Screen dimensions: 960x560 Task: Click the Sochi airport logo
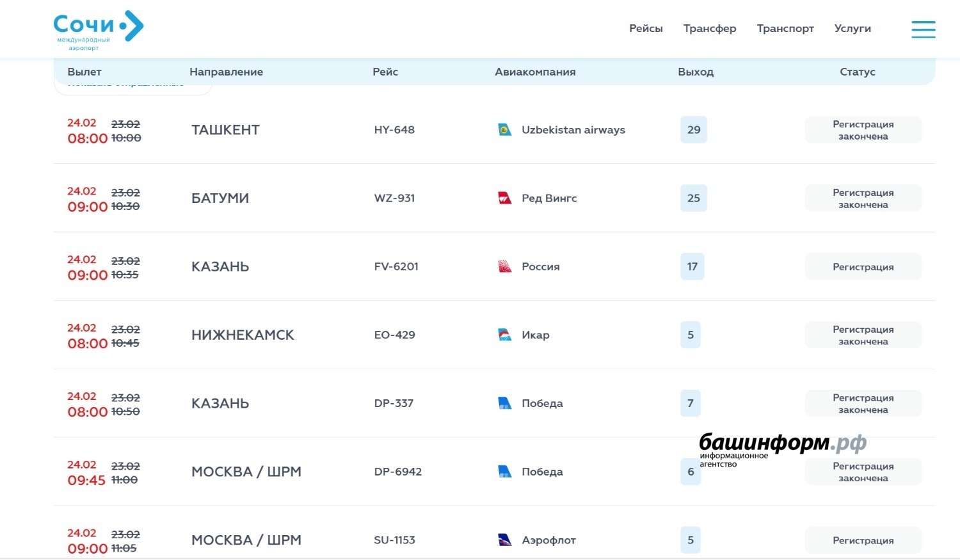(x=98, y=29)
